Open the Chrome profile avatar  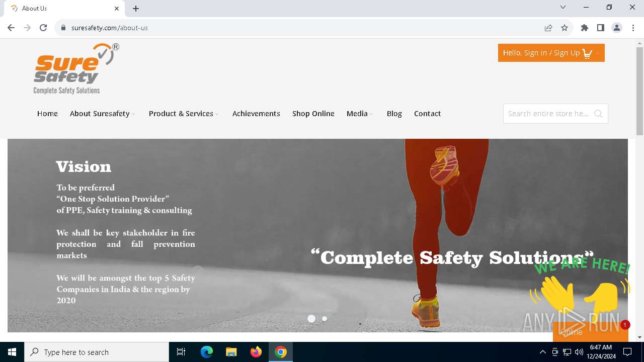point(617,28)
